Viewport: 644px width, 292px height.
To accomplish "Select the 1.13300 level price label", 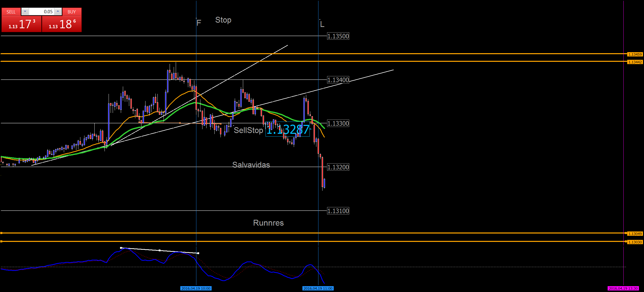I will (x=338, y=123).
